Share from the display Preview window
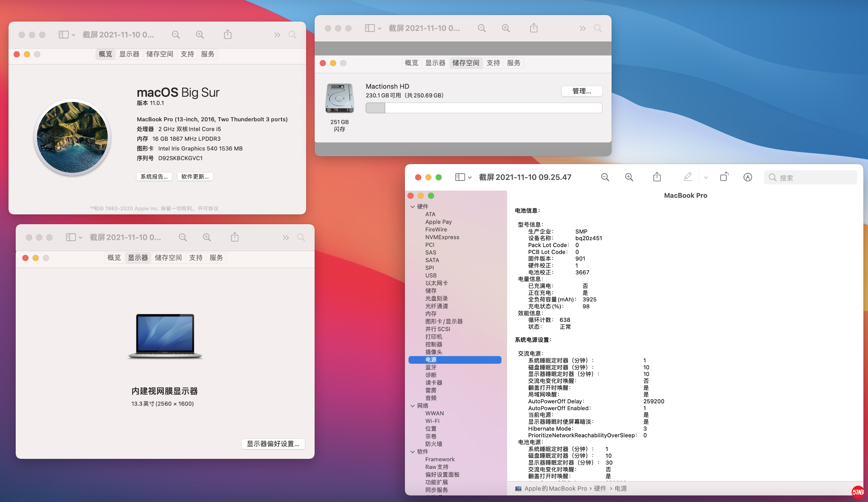Screen dimensions: 868x502 click(x=234, y=237)
